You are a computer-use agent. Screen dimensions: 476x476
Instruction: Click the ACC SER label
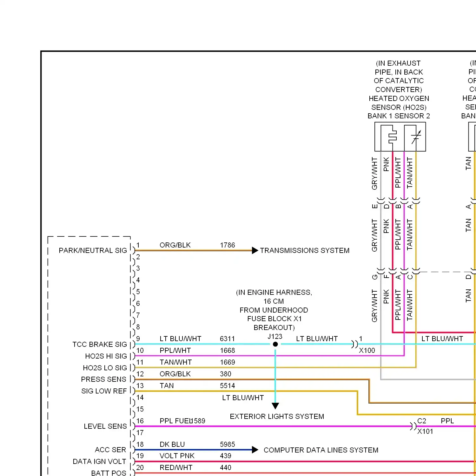[110, 450]
